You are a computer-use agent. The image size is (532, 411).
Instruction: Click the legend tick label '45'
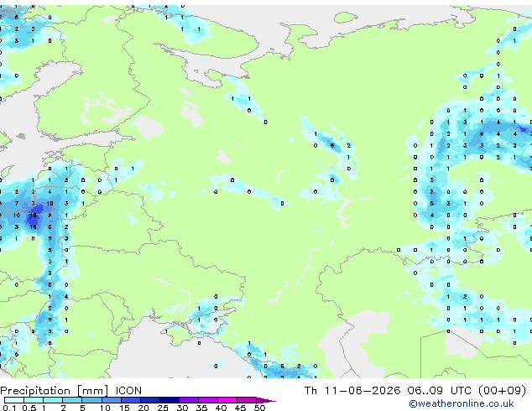pos(240,408)
